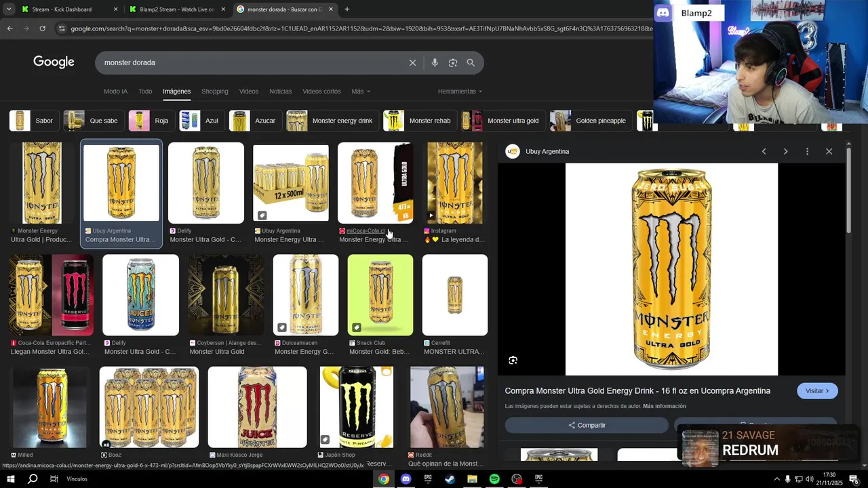Select the 'Videos cortos' tab
The image size is (868, 488).
(321, 91)
